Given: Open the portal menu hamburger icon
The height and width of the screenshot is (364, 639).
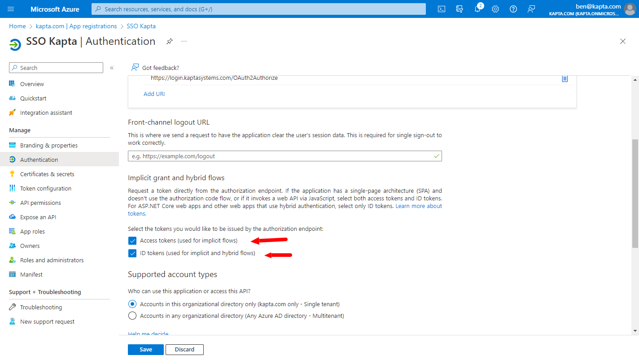Looking at the screenshot, I should (11, 9).
